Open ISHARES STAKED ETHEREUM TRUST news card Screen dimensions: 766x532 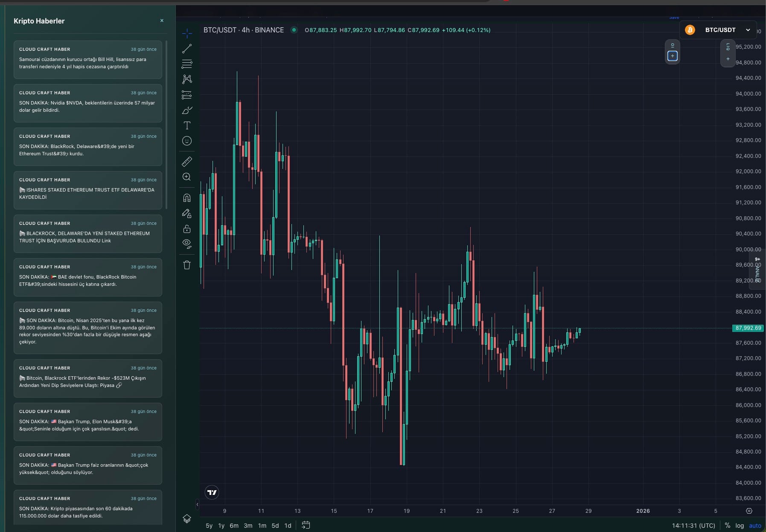[x=88, y=190]
